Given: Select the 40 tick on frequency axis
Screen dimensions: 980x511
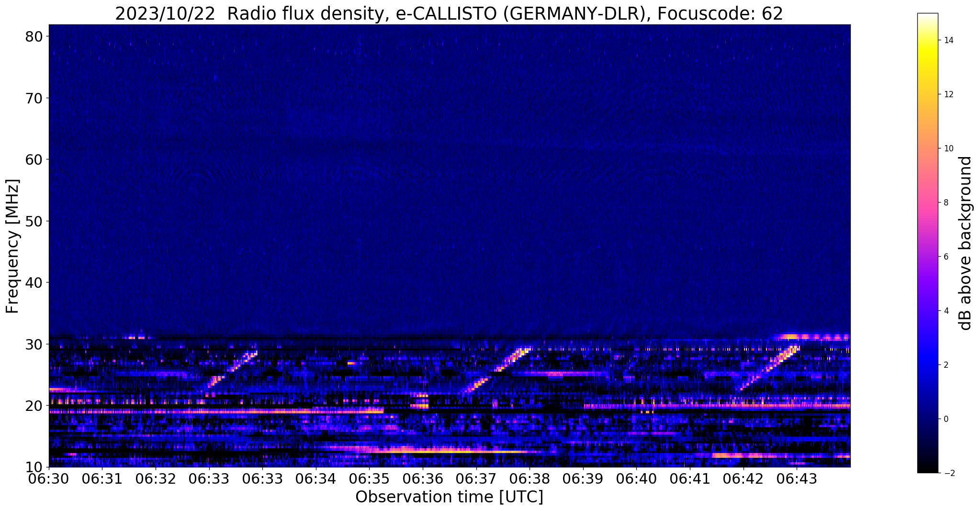Looking at the screenshot, I should tap(34, 283).
